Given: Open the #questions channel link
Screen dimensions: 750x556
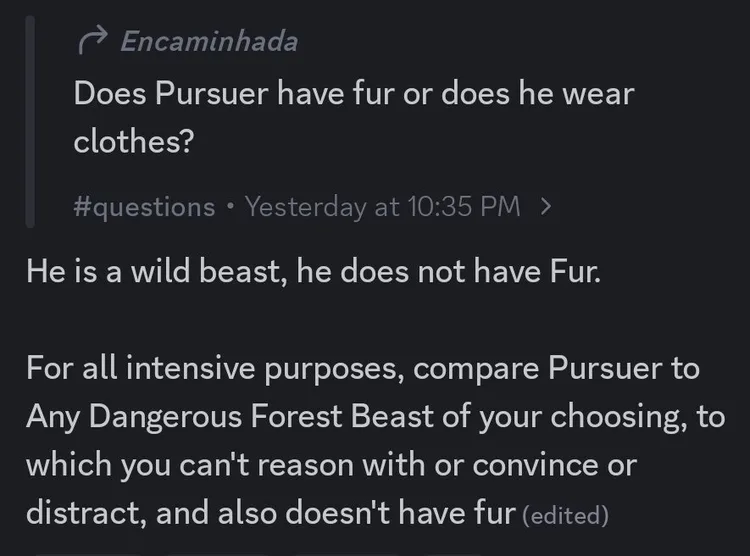Looking at the screenshot, I should (144, 207).
